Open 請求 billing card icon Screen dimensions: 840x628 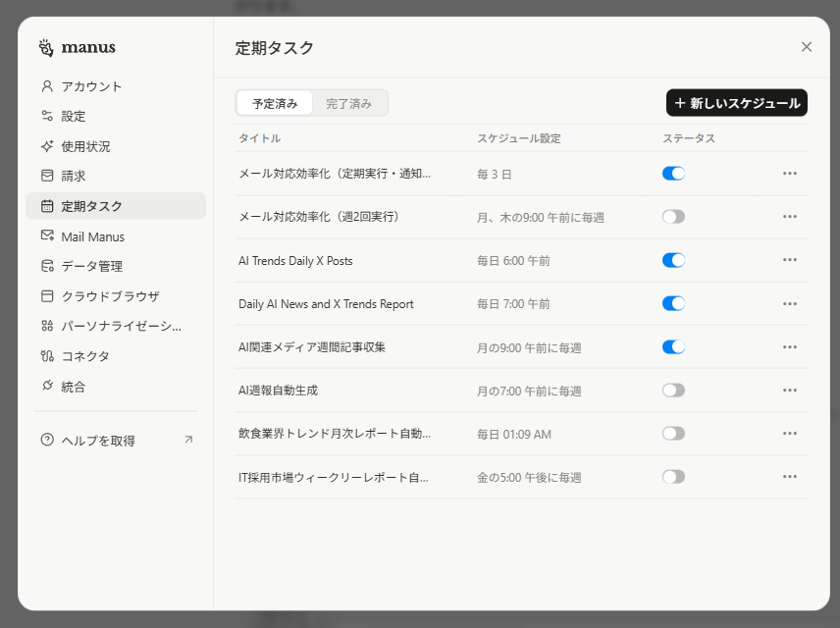click(x=47, y=176)
